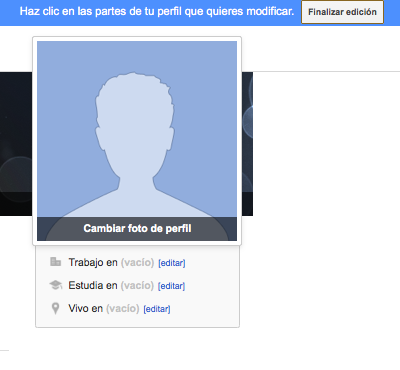The height and width of the screenshot is (370, 400).
Task: Edit the Vivo en field link
Action: coord(157,309)
